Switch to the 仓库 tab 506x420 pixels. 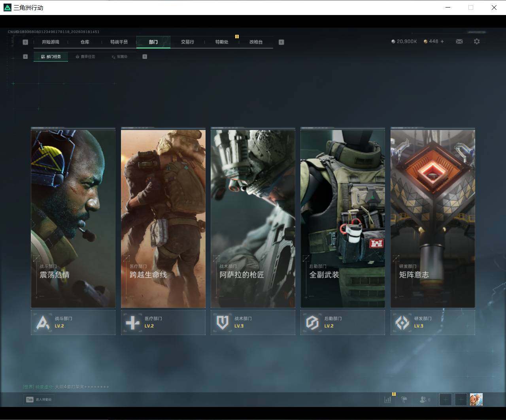85,42
